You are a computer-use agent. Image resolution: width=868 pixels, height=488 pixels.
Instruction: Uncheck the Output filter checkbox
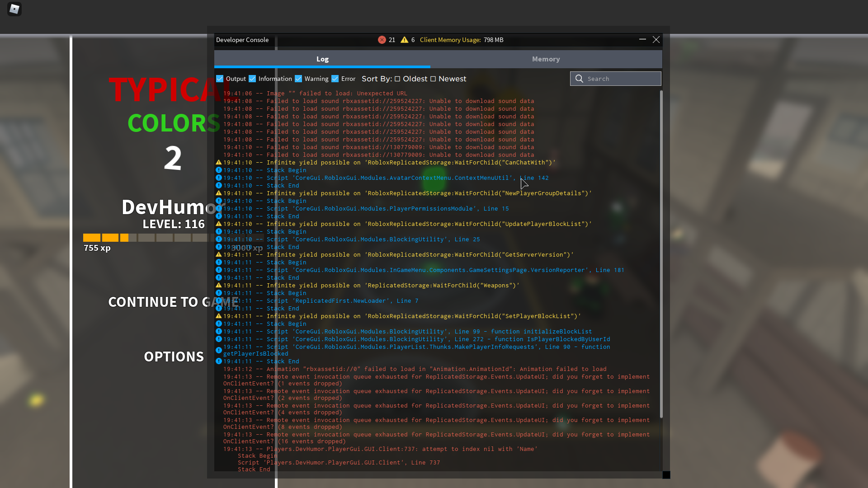[220, 79]
